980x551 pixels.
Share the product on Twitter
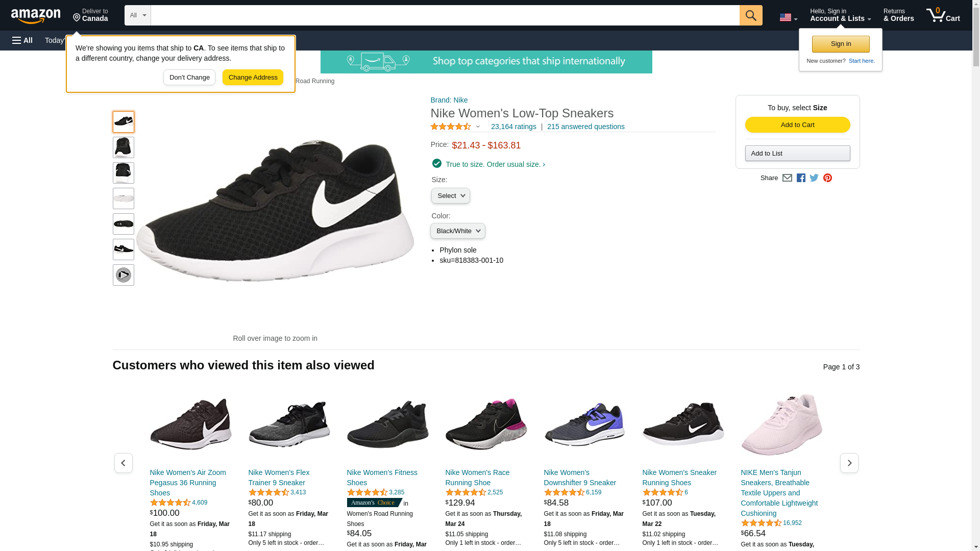click(x=814, y=178)
